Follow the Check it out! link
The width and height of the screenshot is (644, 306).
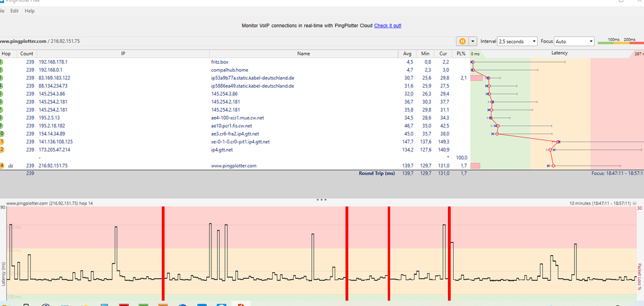pyautogui.click(x=387, y=26)
